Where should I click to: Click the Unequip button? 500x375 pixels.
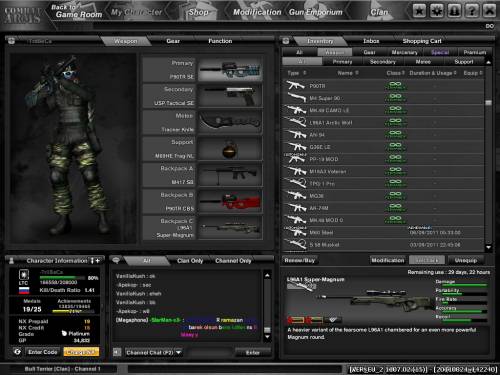click(x=466, y=260)
